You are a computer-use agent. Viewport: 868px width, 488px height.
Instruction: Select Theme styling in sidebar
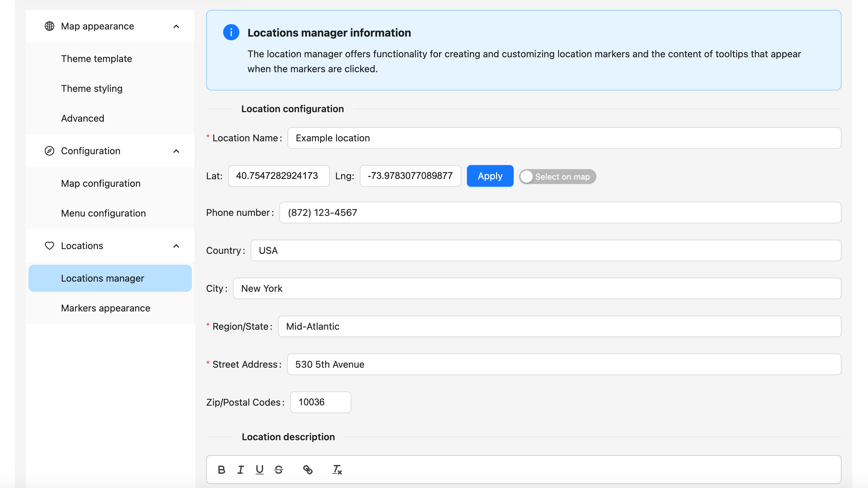[x=92, y=88]
